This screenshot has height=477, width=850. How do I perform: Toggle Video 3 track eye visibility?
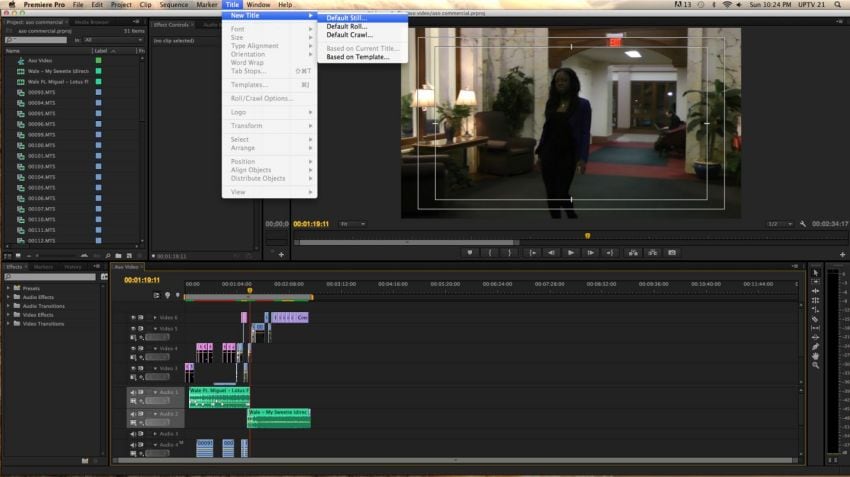click(x=133, y=368)
